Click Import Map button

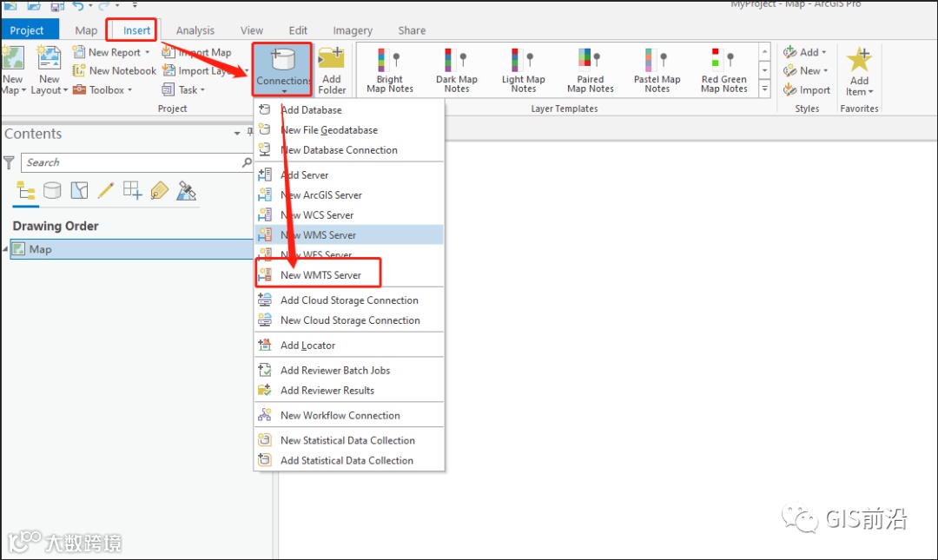[x=196, y=52]
